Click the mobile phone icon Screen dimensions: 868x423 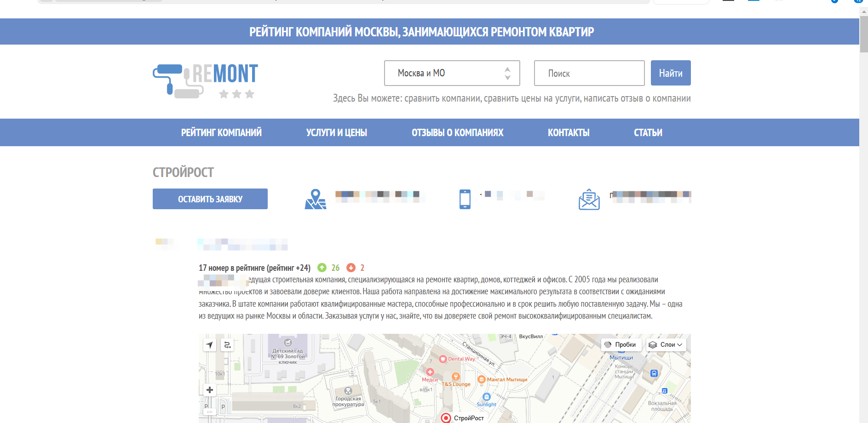click(465, 199)
